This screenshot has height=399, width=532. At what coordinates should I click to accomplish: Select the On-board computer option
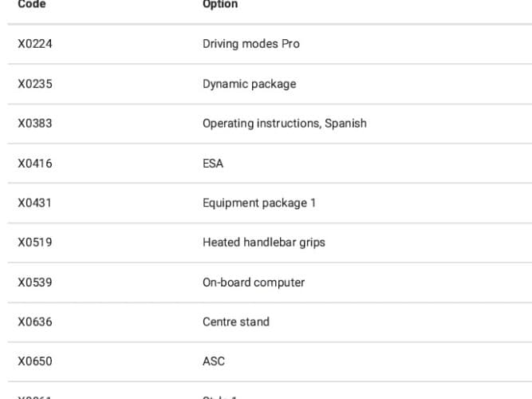pos(254,282)
